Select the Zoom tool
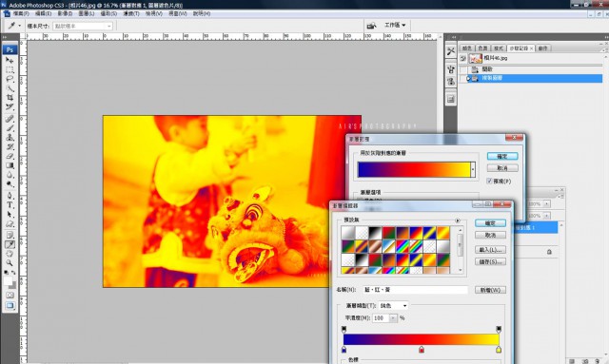This screenshot has width=609, height=364. (x=10, y=263)
